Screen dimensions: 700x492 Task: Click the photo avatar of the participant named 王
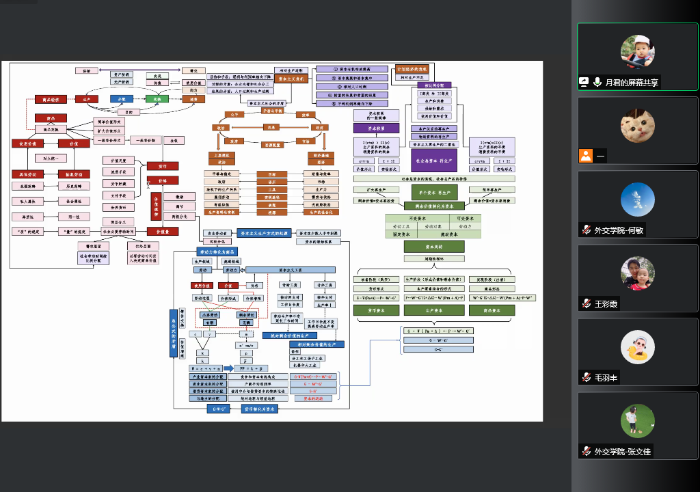coord(637,272)
